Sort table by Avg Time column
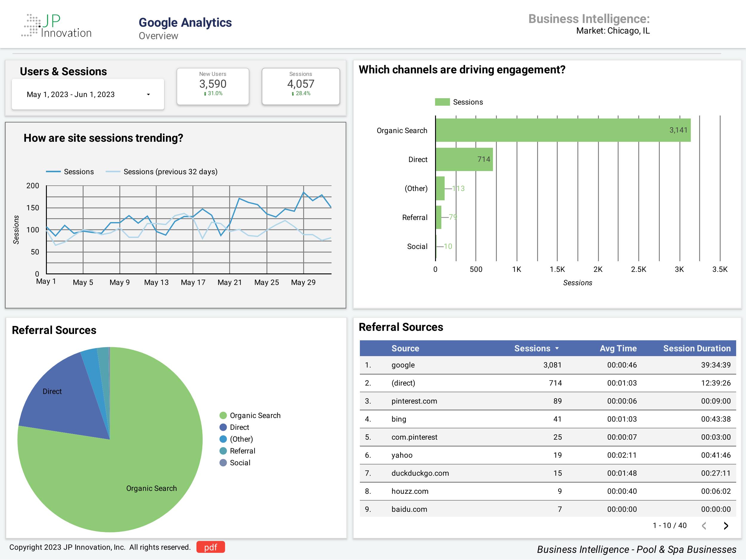This screenshot has height=560, width=746. point(618,348)
